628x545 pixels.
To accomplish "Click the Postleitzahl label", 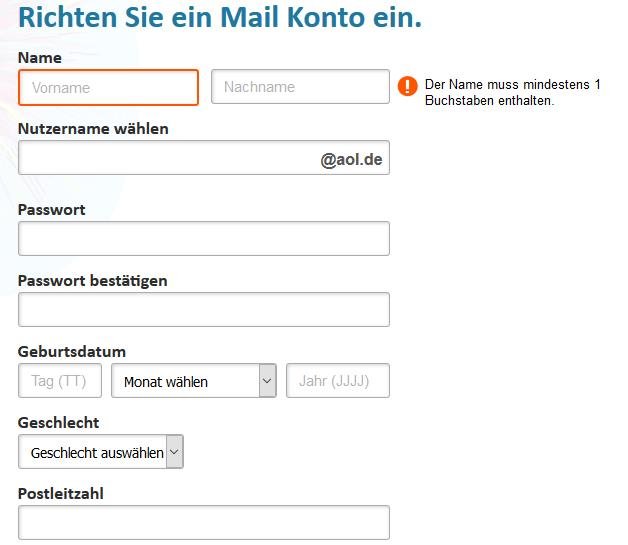I will click(x=61, y=494).
